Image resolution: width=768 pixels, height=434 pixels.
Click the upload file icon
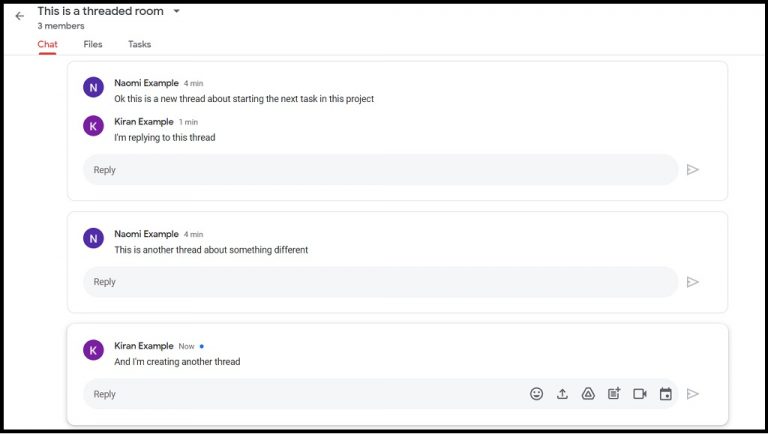pyautogui.click(x=562, y=394)
